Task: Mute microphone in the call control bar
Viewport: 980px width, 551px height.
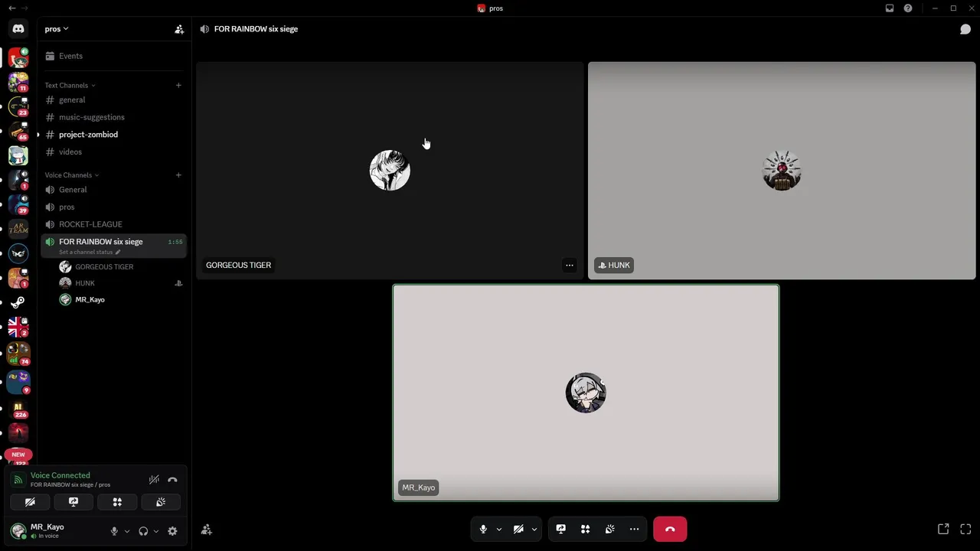Action: click(483, 529)
